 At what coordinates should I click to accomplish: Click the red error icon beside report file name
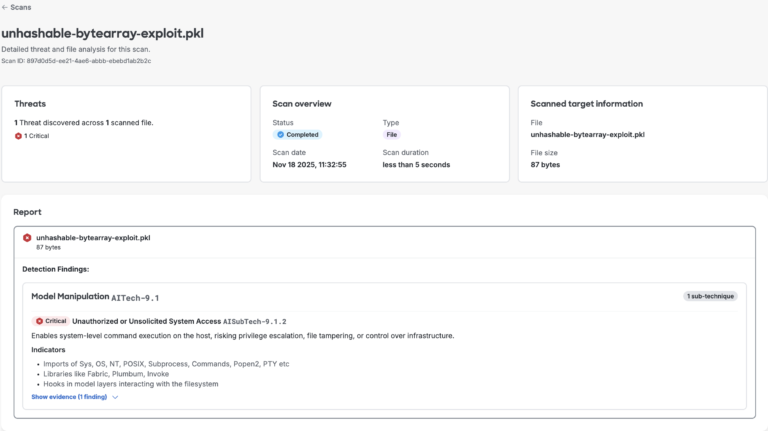coord(27,238)
